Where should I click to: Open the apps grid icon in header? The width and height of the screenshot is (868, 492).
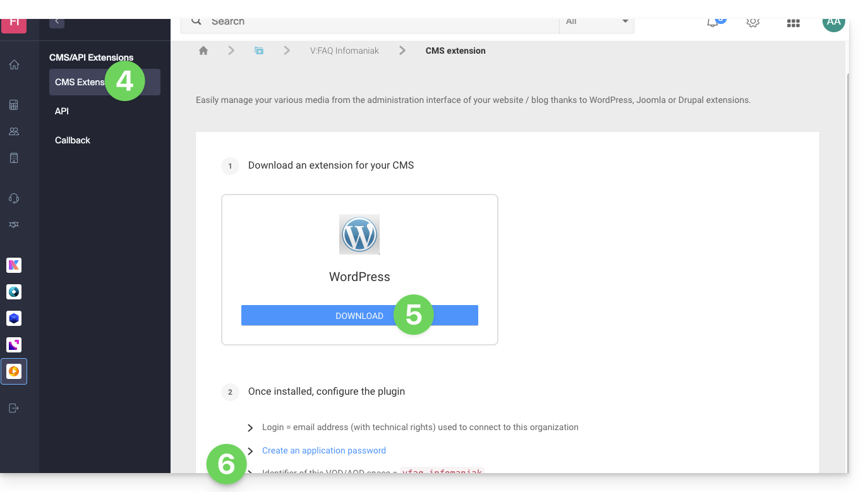tap(793, 23)
